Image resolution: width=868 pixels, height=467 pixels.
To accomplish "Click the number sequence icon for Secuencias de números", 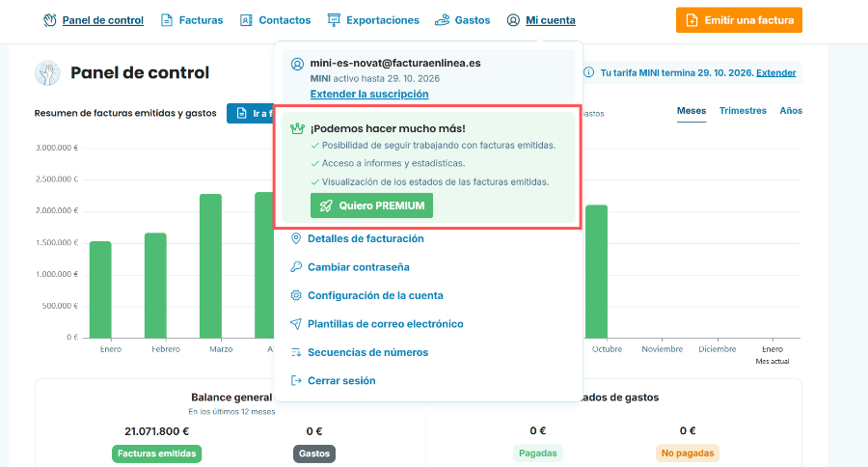I will pyautogui.click(x=296, y=352).
